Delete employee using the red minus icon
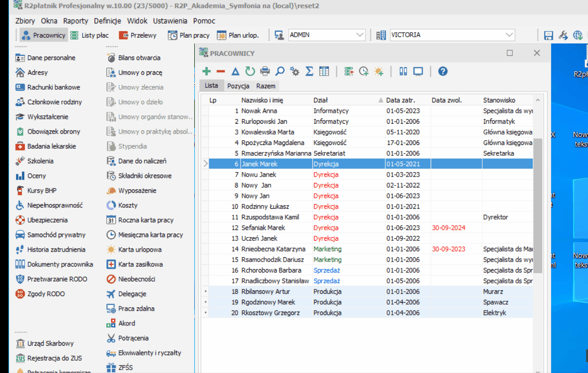 pos(221,71)
